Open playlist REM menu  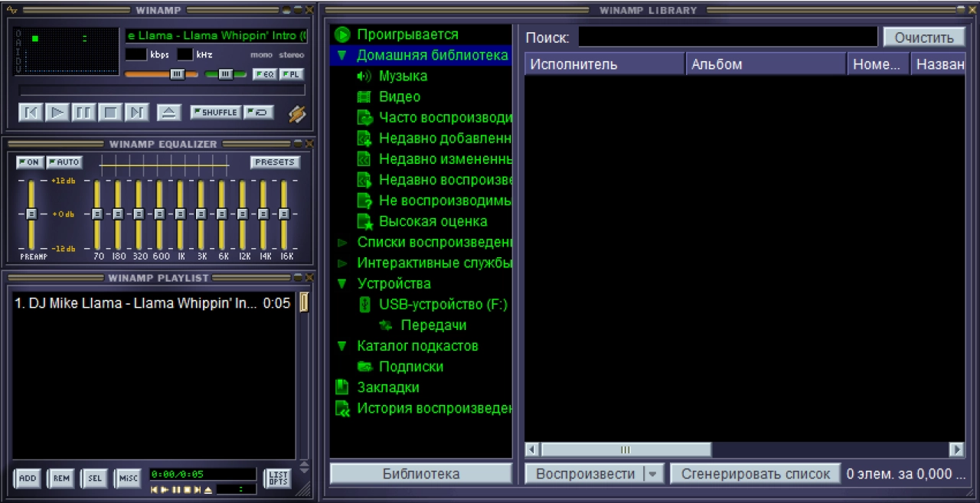click(61, 479)
